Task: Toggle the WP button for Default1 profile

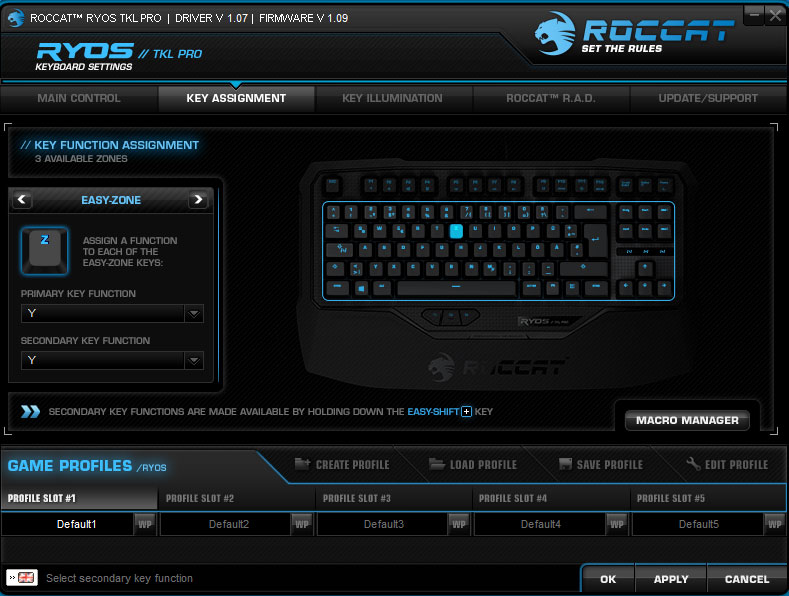Action: 145,524
